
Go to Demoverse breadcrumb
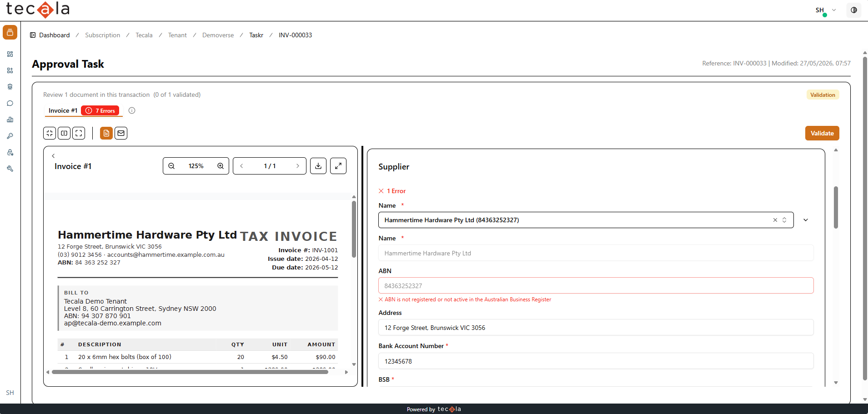tap(218, 35)
